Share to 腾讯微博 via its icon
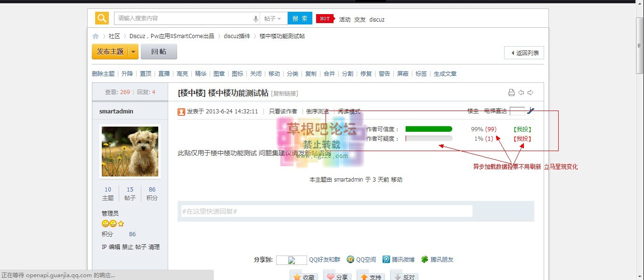644x280 pixels. point(386,259)
